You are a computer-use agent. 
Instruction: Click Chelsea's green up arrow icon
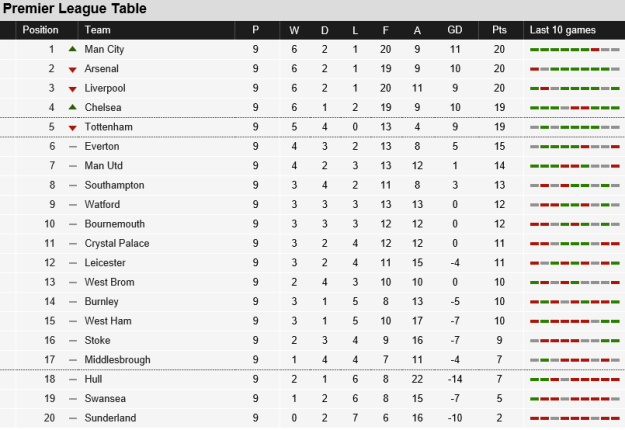[72, 107]
